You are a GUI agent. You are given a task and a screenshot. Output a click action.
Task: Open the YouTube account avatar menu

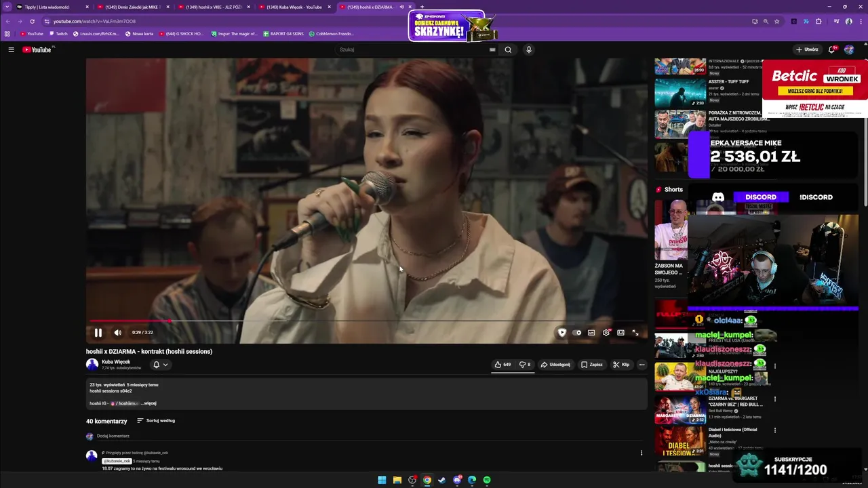[849, 49]
